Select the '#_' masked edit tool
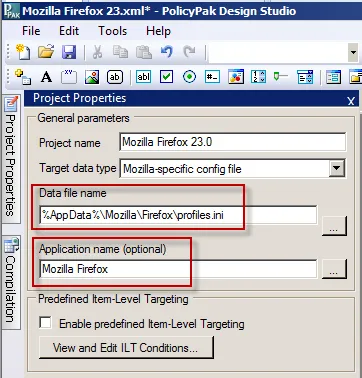Viewport: 362px width, 378px height. click(212, 77)
